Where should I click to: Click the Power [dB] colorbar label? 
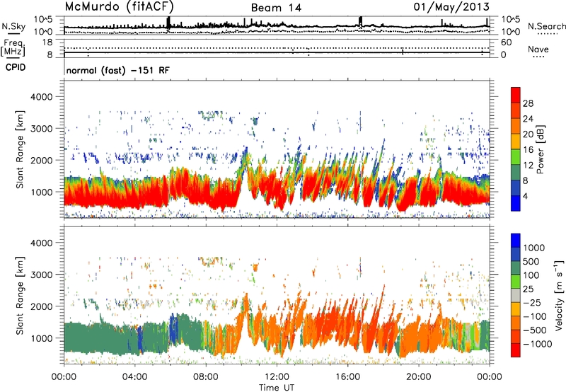pyautogui.click(x=541, y=149)
